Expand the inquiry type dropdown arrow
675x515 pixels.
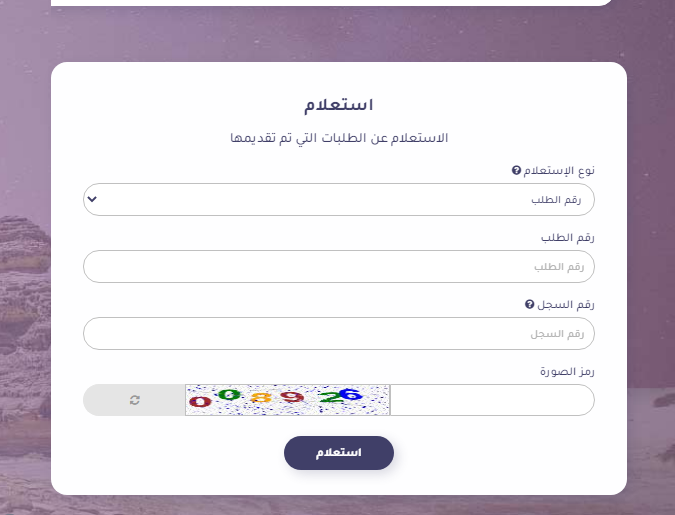(92, 199)
